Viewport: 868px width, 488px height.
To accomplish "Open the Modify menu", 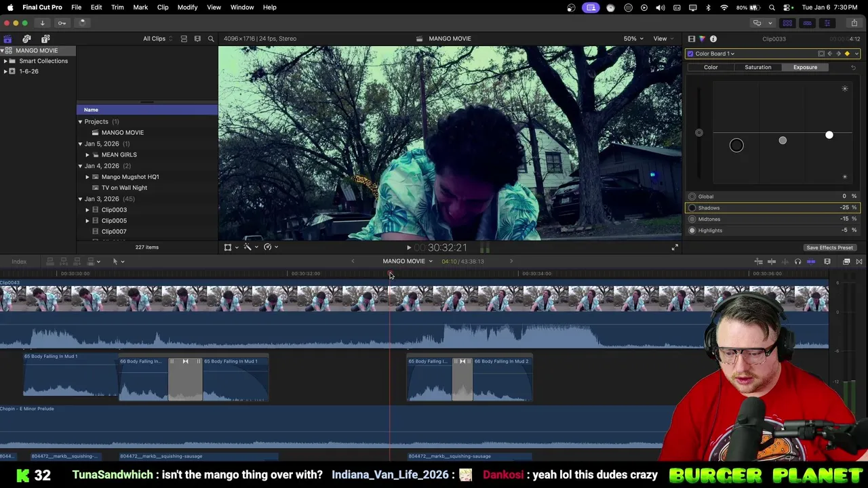I will point(187,7).
